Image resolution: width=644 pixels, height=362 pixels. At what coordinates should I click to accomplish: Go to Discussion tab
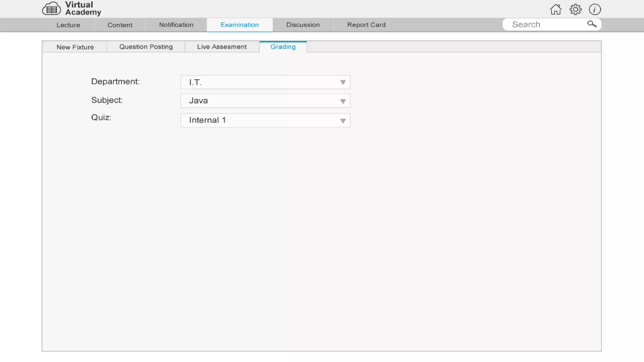[x=303, y=25]
